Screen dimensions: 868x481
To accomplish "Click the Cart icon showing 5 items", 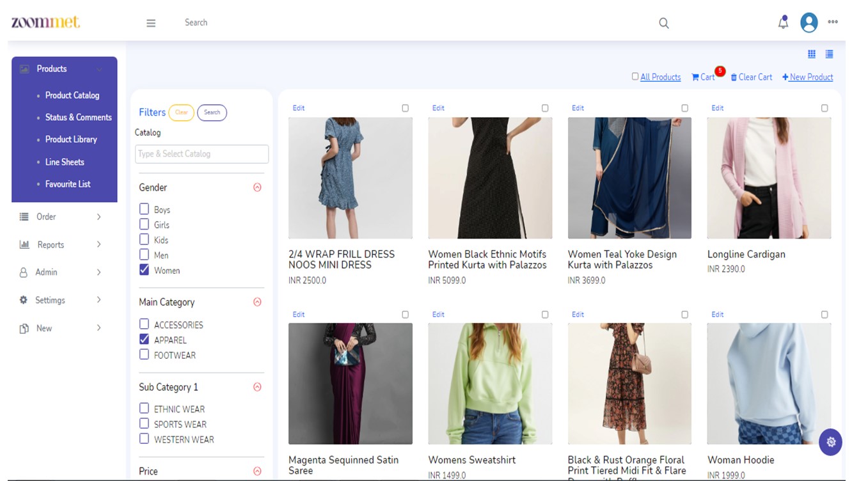I will [704, 77].
